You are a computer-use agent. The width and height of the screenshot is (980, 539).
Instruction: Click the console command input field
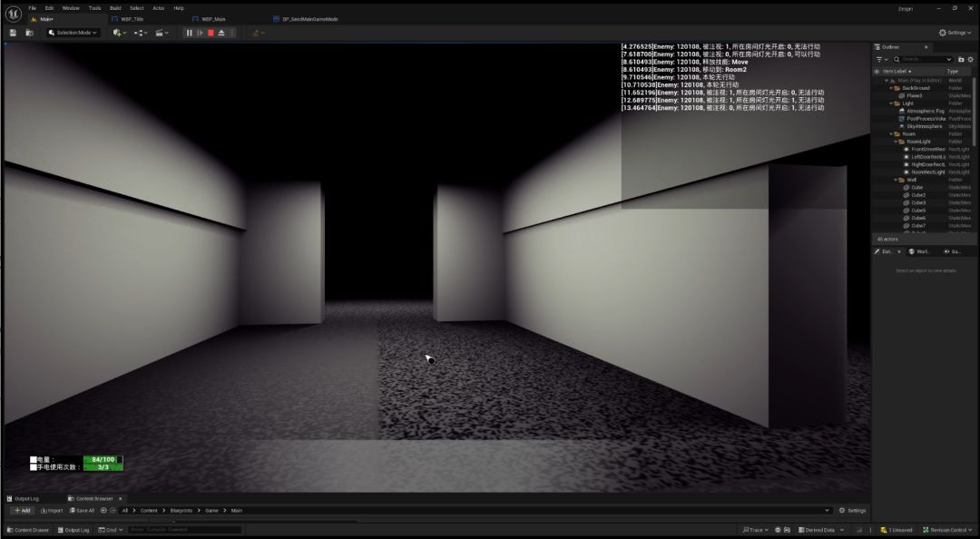(185, 530)
